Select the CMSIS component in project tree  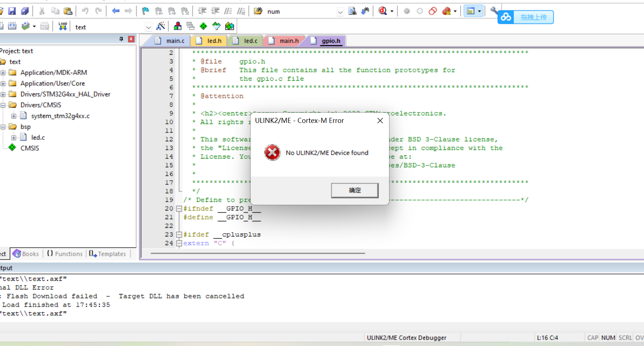[30, 148]
